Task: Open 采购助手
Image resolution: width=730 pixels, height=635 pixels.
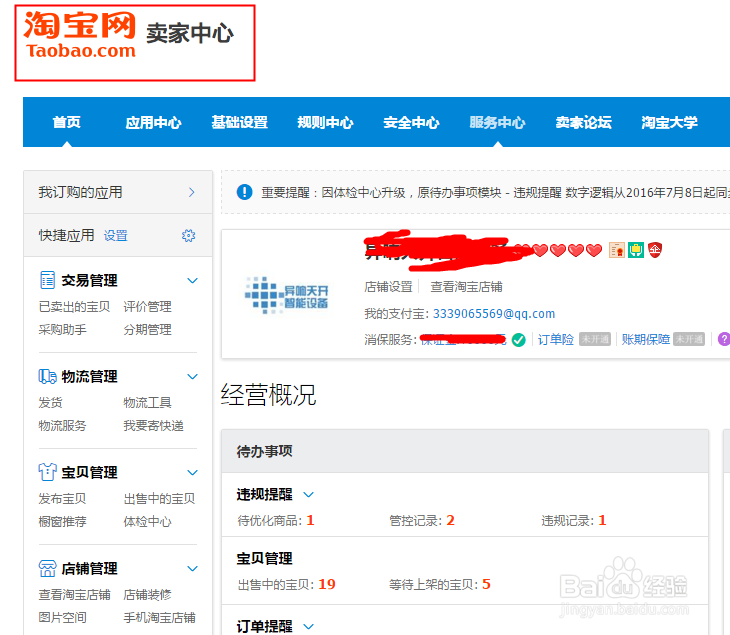Action: point(62,330)
